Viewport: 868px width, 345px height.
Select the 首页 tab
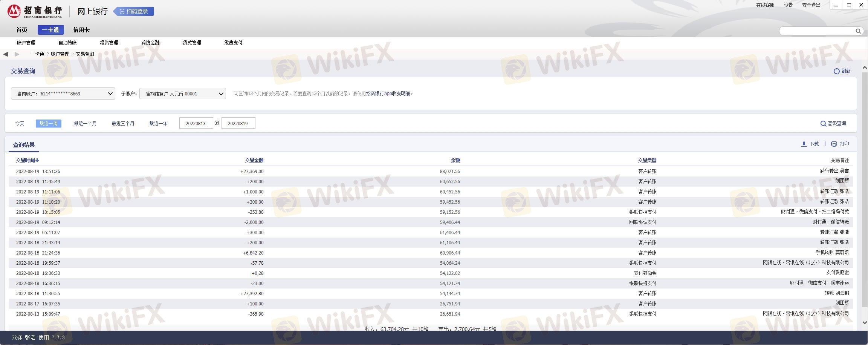pos(22,30)
